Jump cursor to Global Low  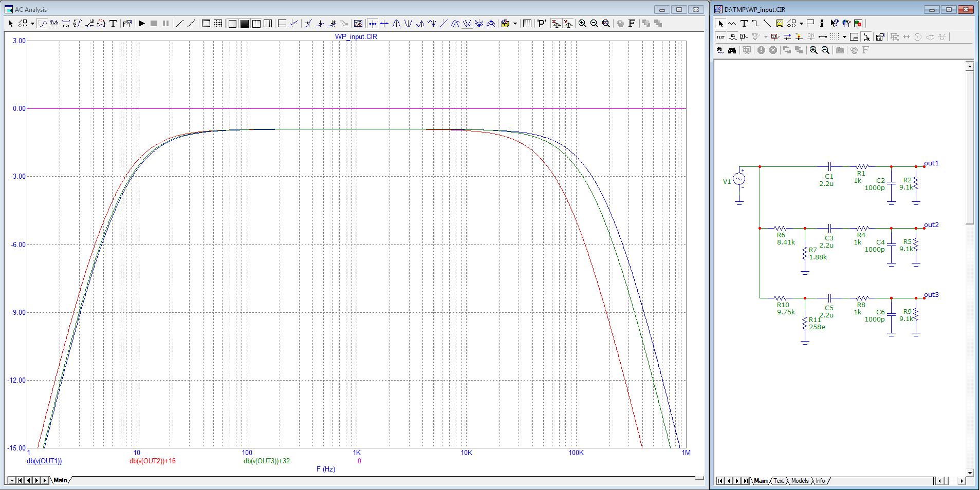(x=467, y=23)
